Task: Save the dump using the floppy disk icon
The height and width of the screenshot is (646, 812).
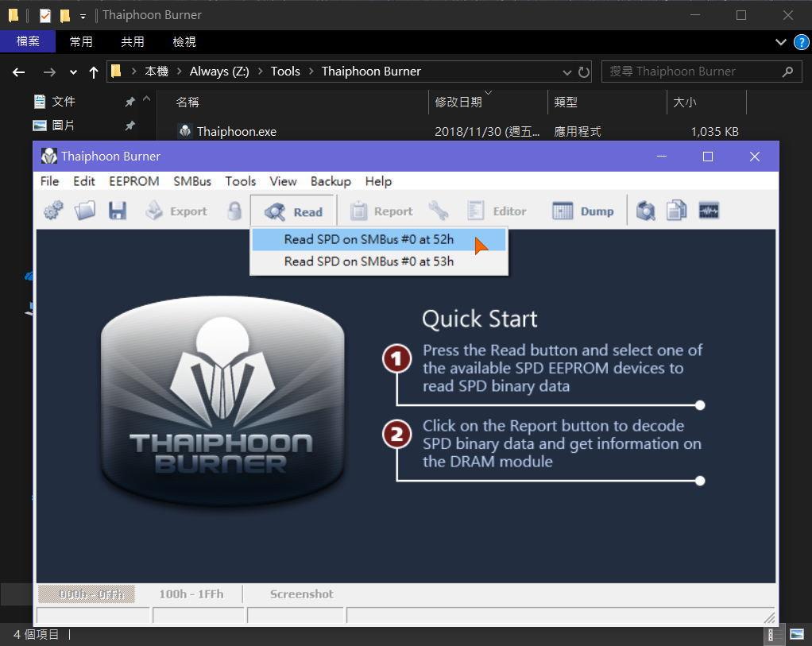Action: click(x=118, y=211)
